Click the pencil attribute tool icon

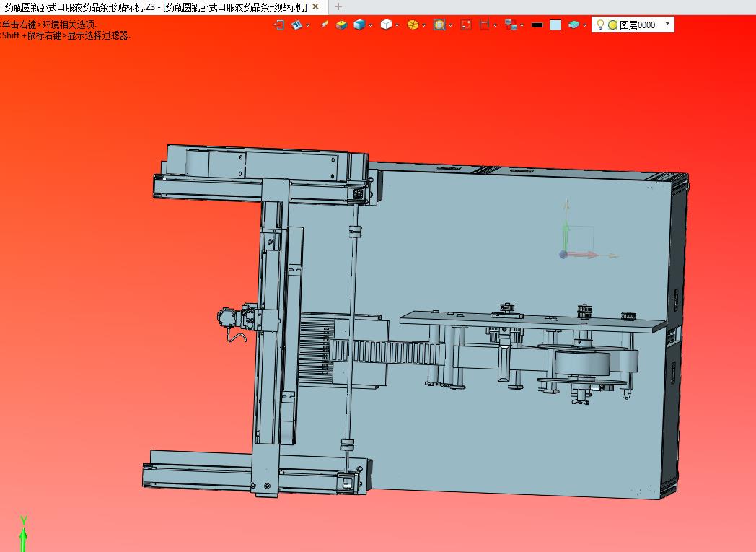(325, 25)
